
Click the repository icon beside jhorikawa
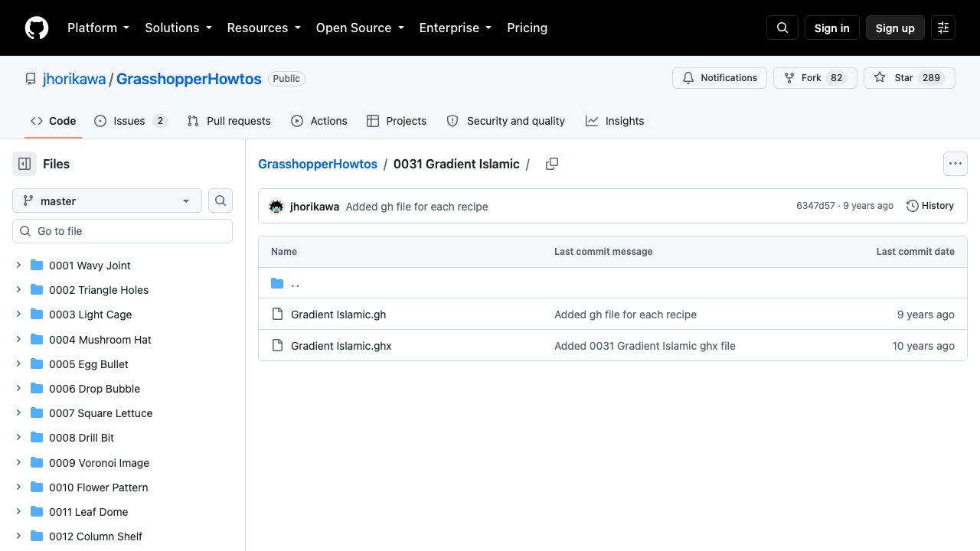click(31, 79)
